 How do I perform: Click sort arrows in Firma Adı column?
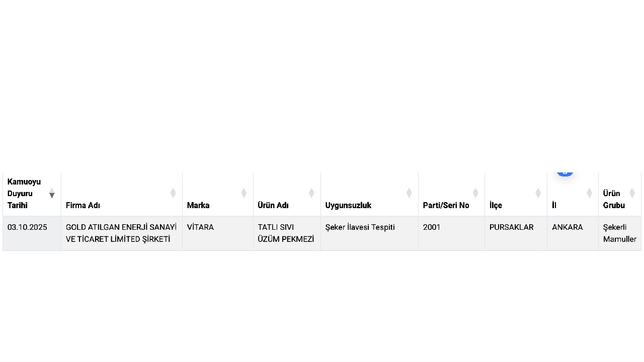(x=173, y=193)
